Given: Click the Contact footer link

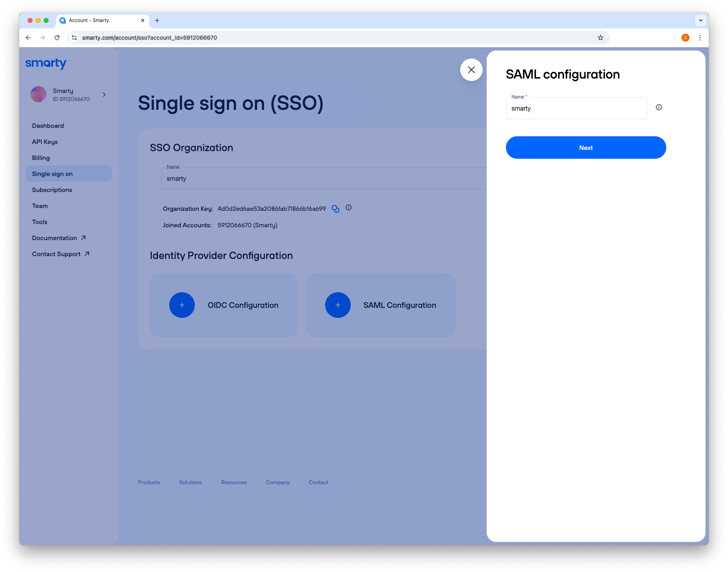Looking at the screenshot, I should click(x=318, y=482).
